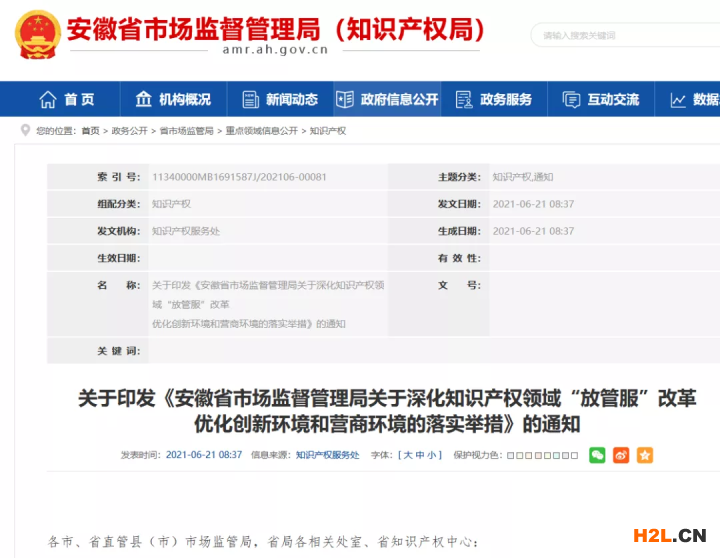Click the building icon beside 机构概况
Viewport: 720px width, 558px height.
point(141,100)
